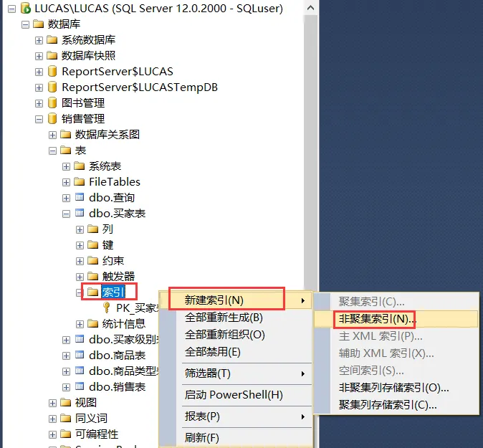Expand the 列 folder node
Viewport: 483px width, 448px height.
click(x=80, y=230)
